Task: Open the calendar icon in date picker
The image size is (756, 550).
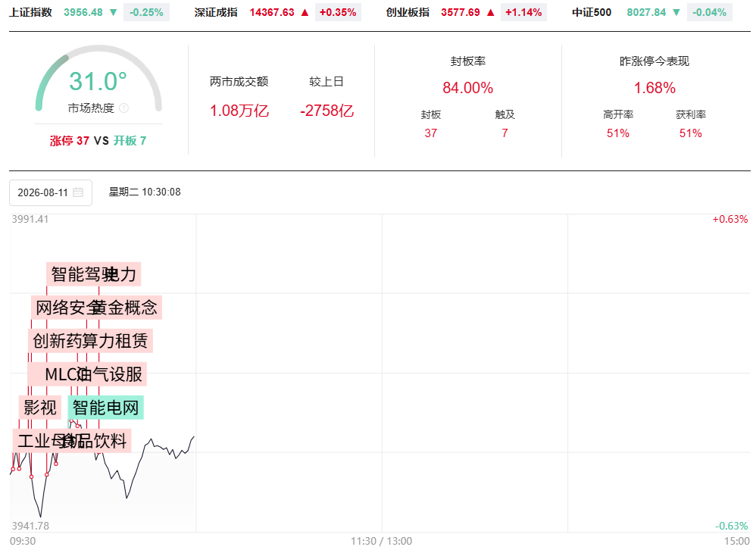Action: [x=77, y=192]
